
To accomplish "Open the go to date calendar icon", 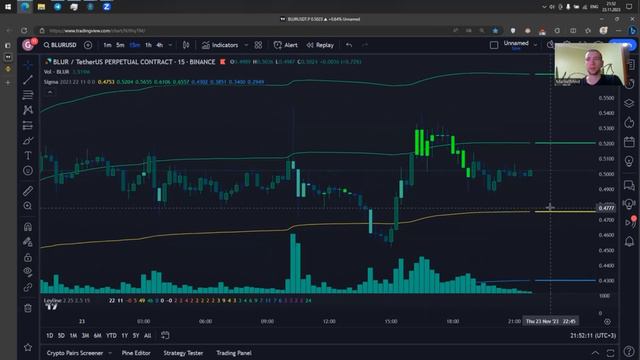I will [165, 336].
